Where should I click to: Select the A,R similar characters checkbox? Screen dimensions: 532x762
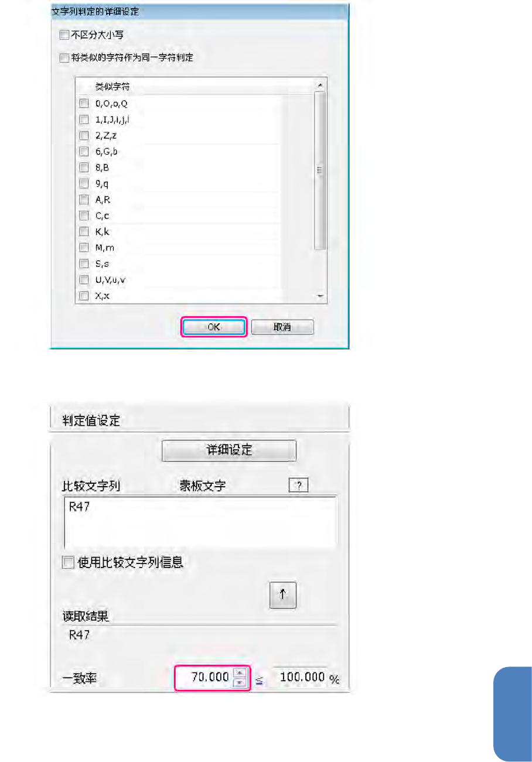coord(83,200)
